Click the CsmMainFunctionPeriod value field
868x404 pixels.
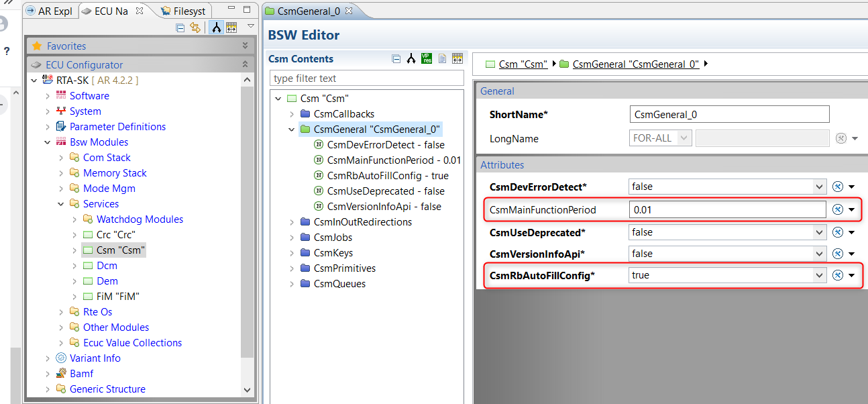click(728, 209)
